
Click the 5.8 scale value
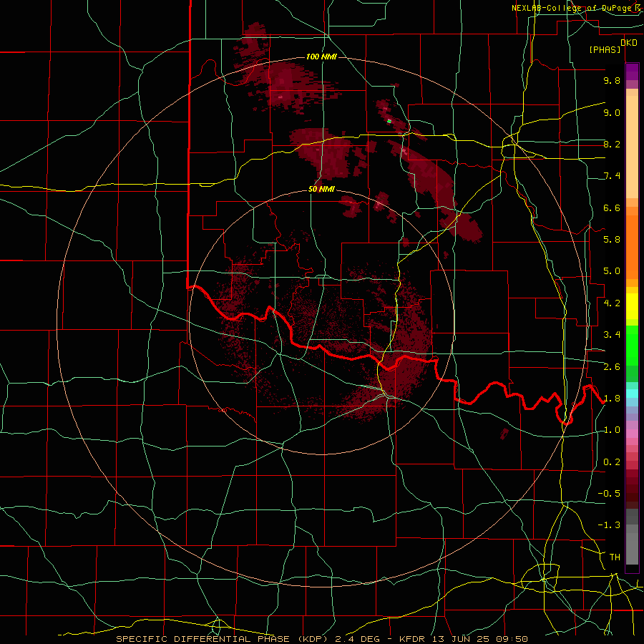612,240
